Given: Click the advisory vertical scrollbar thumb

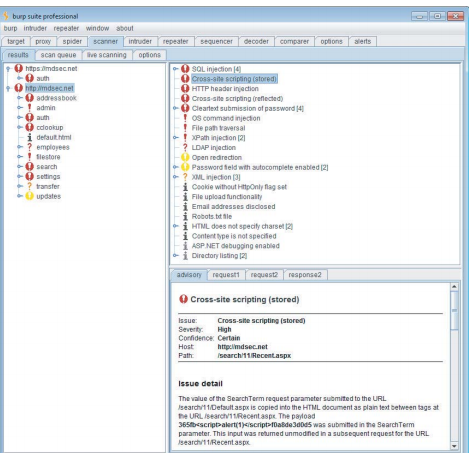Looking at the screenshot, I should click(x=454, y=311).
